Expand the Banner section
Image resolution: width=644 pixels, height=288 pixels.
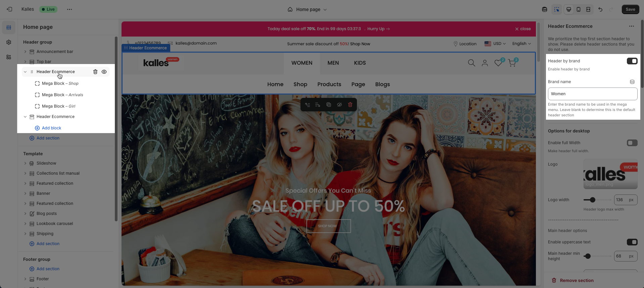[x=25, y=193]
